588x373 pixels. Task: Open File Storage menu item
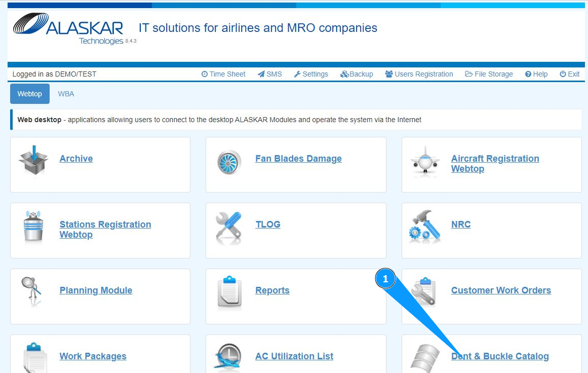[x=489, y=74]
